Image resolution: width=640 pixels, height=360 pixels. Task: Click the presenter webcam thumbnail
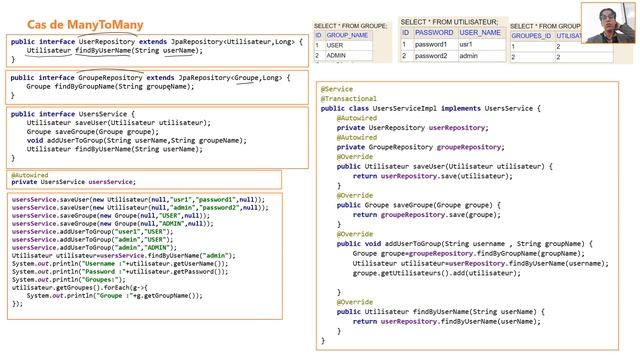click(608, 23)
